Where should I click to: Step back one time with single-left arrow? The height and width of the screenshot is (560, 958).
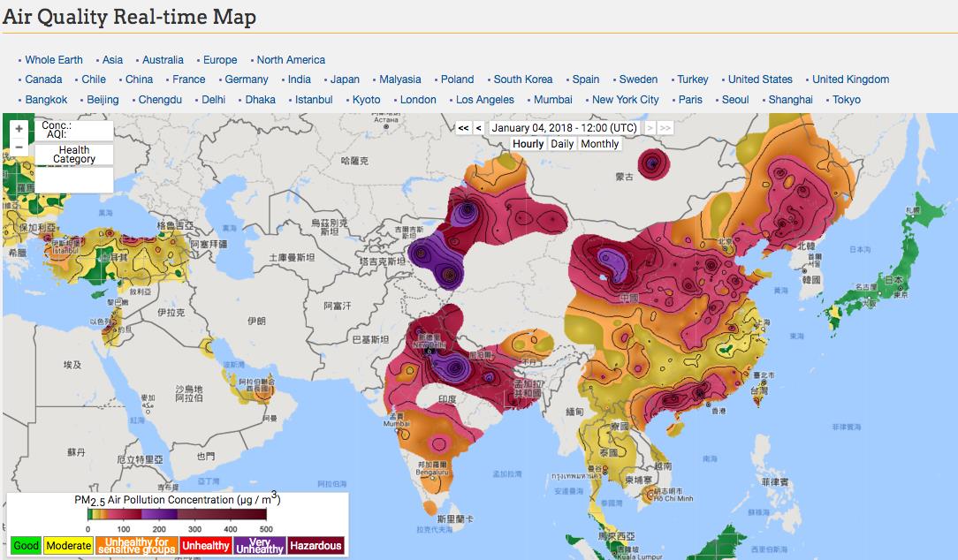coord(478,128)
